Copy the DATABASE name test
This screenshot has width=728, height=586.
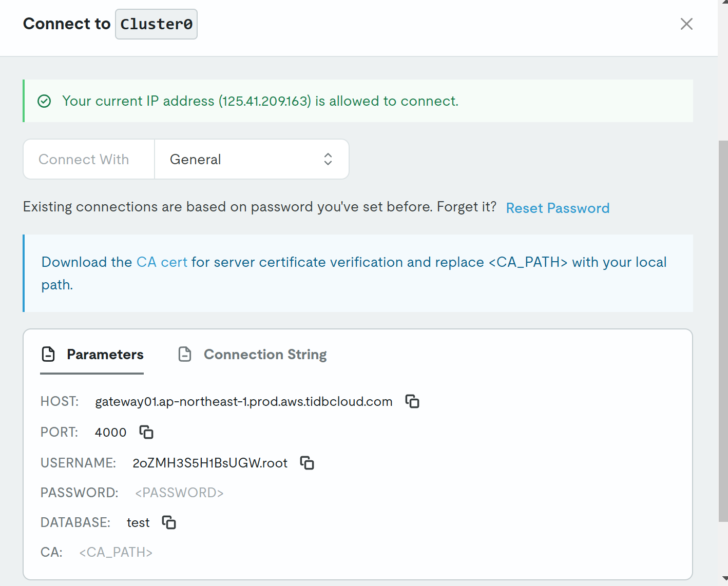(x=169, y=522)
